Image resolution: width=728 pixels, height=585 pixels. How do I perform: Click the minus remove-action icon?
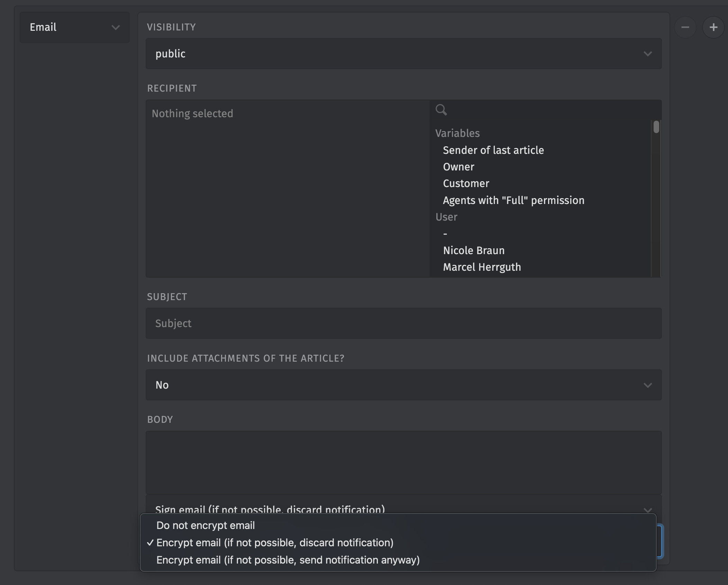click(x=685, y=27)
